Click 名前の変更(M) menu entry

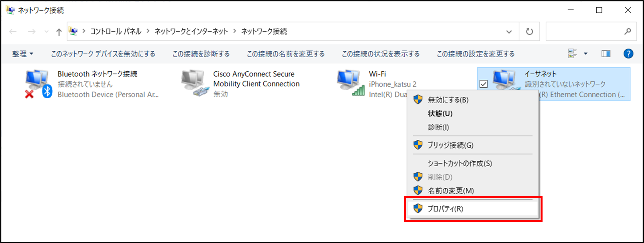(x=473, y=191)
